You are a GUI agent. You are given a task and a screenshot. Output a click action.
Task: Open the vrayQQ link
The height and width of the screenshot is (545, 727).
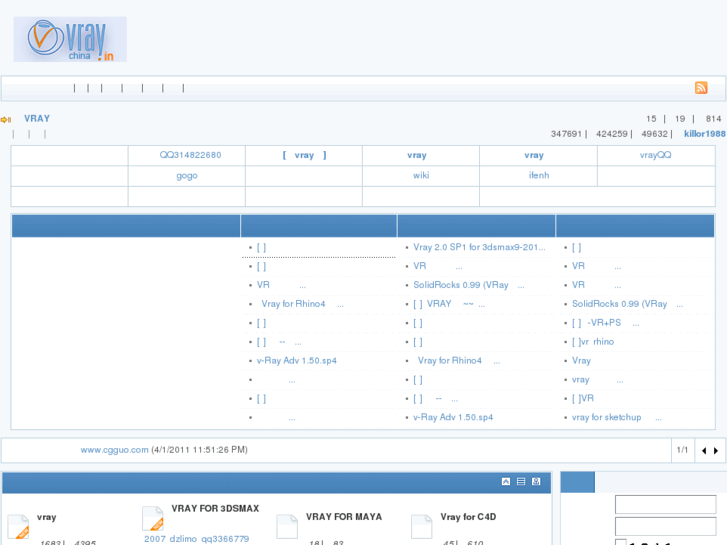click(656, 155)
